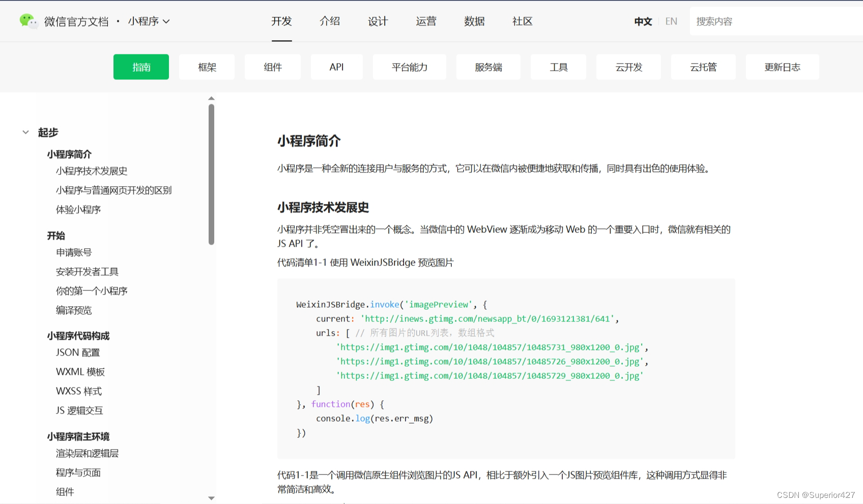
Task: Open WXSS 样式 sidebar entry
Action: click(79, 391)
